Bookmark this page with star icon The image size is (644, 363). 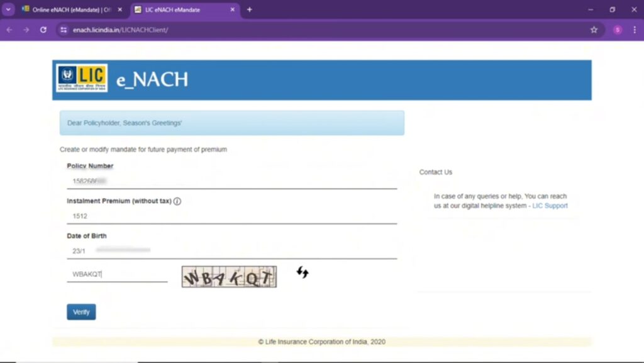[594, 30]
